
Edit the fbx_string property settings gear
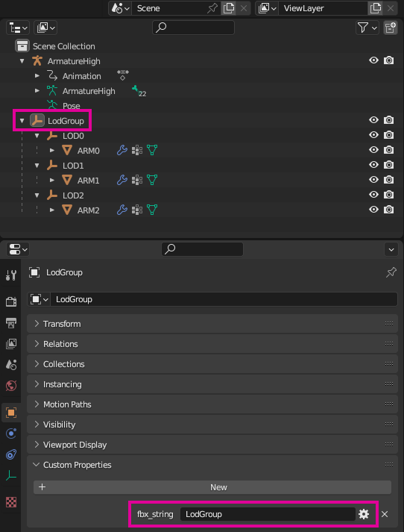pos(364,514)
